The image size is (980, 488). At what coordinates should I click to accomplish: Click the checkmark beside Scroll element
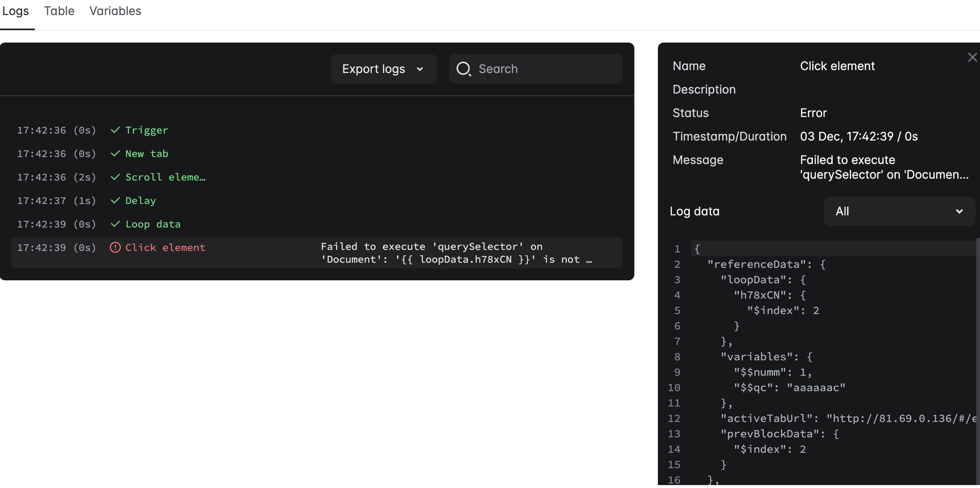click(x=115, y=177)
